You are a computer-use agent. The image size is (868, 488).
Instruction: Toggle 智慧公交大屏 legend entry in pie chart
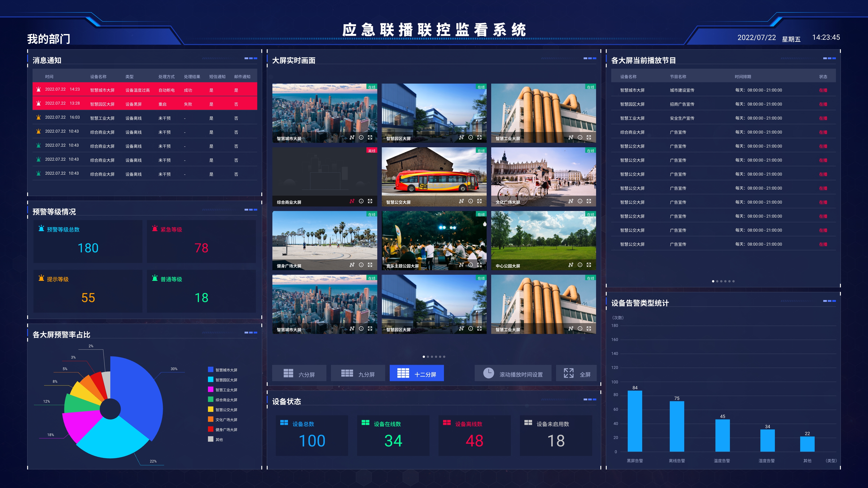pos(223,410)
